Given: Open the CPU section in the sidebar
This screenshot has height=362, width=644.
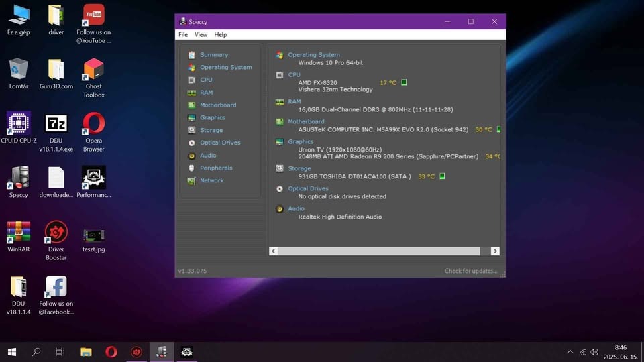Looking at the screenshot, I should pos(206,80).
